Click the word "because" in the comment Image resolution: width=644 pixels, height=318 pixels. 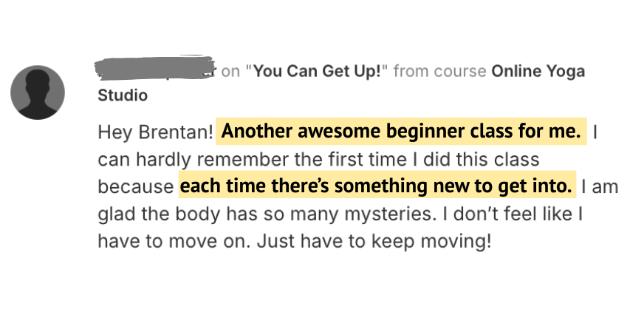click(x=137, y=187)
